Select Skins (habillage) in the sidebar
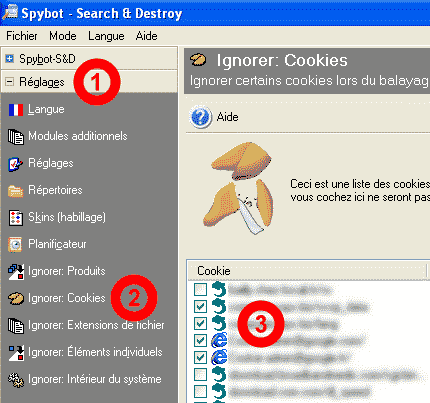 67,217
